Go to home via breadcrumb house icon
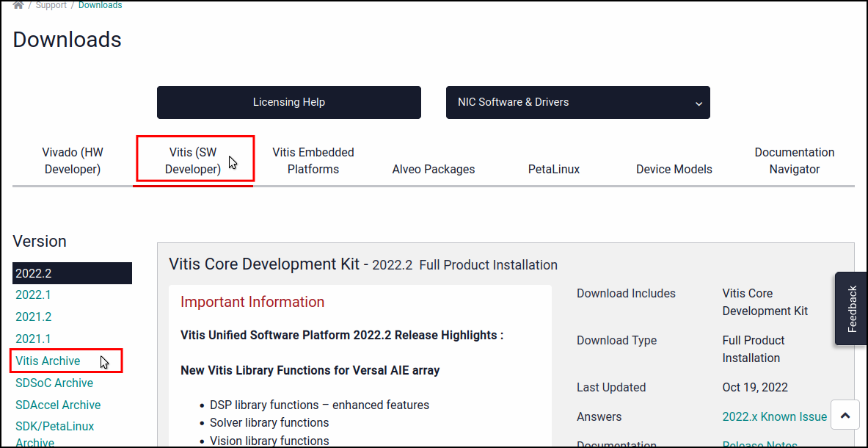The image size is (868, 448). [x=18, y=5]
